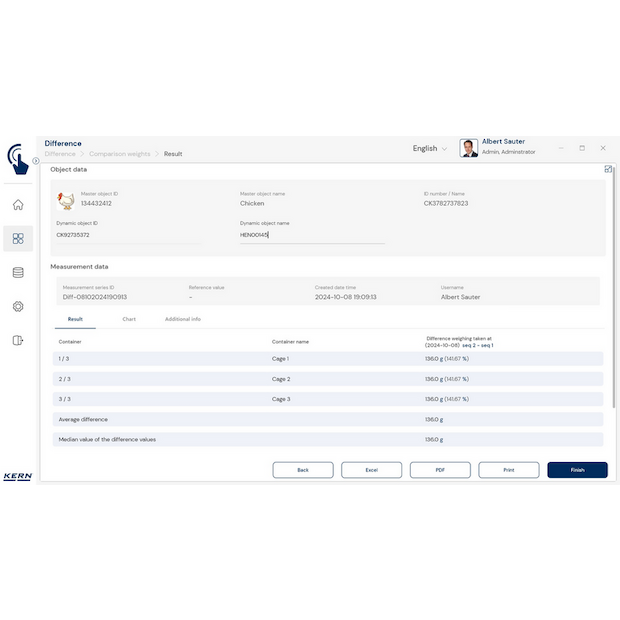620x620 pixels.
Task: Select the Result tab
Action: tap(75, 319)
